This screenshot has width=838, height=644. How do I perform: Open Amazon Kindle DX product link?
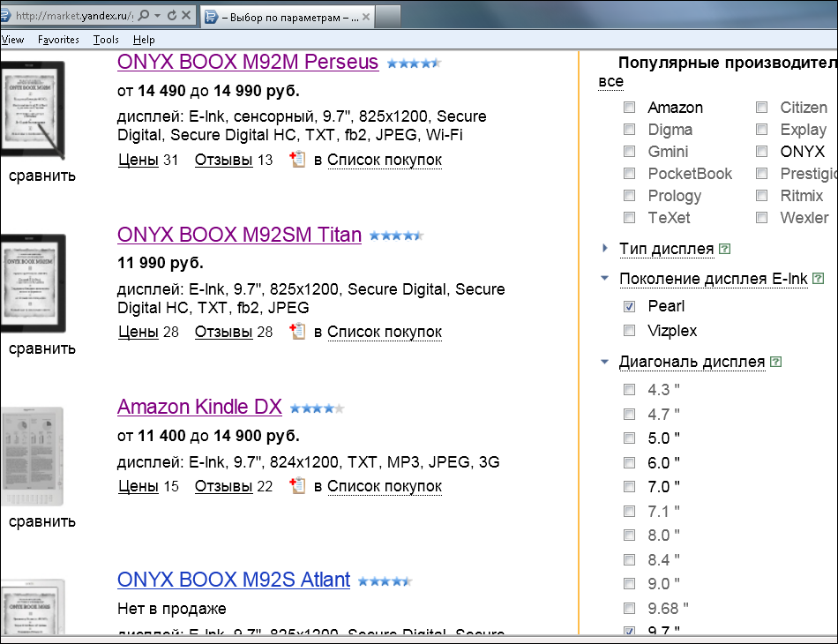pos(199,407)
